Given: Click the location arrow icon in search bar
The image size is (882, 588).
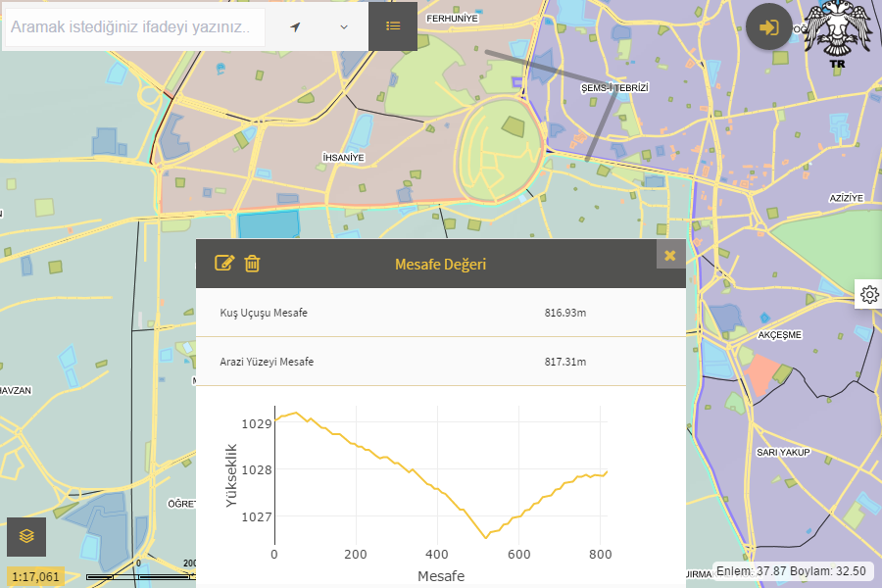Looking at the screenshot, I should pos(295,26).
